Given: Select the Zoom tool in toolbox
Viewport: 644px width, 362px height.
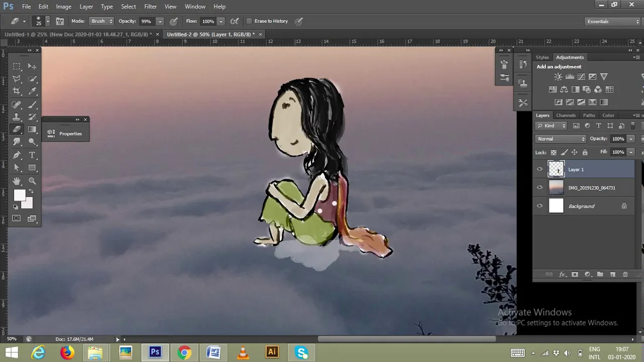Looking at the screenshot, I should [x=32, y=181].
